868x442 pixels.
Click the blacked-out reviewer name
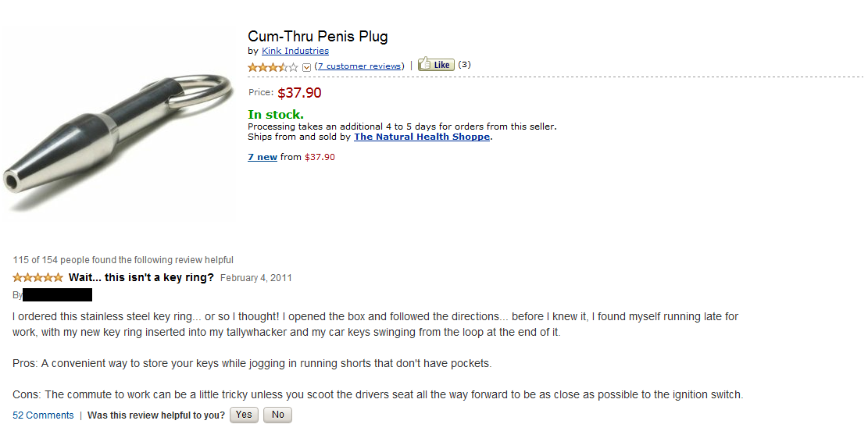click(x=57, y=295)
